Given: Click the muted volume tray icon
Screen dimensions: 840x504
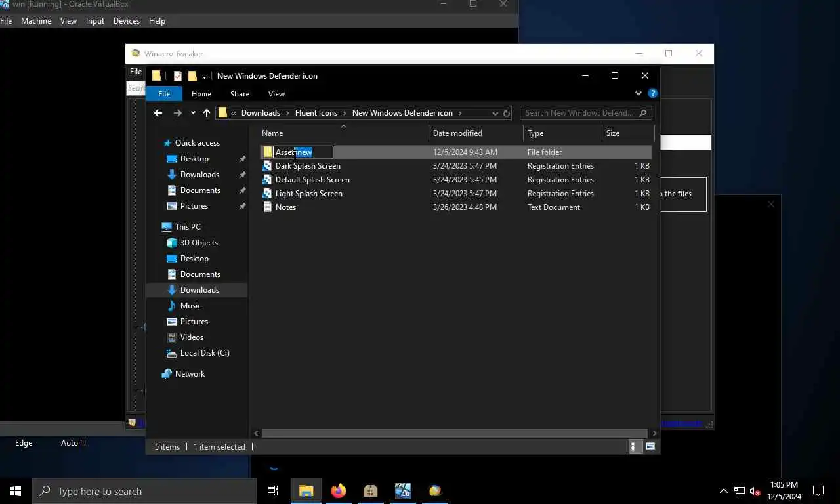Looking at the screenshot, I should (x=755, y=491).
